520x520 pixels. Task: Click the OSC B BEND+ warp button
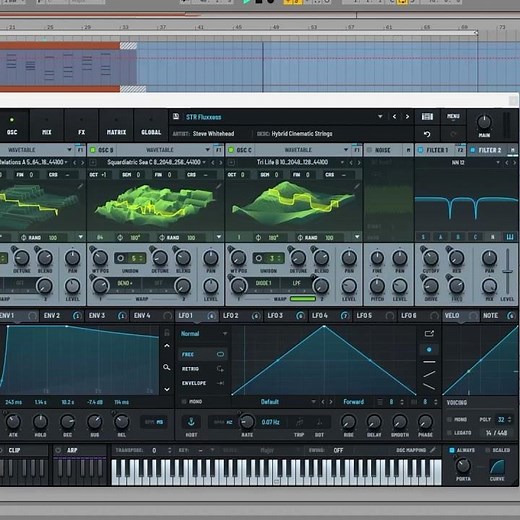125,283
